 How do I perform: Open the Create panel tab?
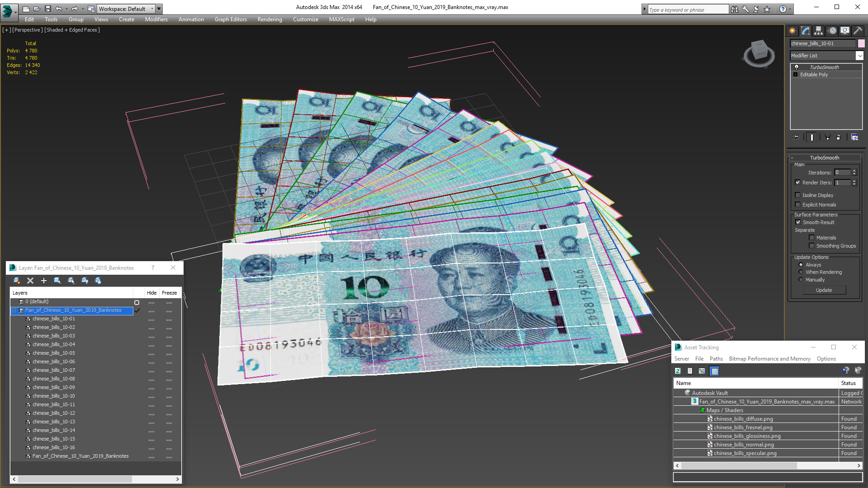tap(793, 31)
